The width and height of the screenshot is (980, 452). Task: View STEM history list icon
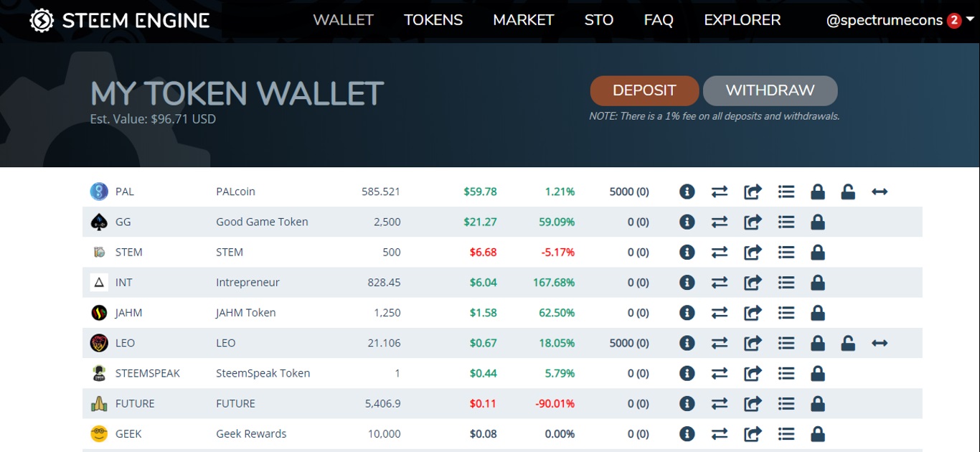click(x=786, y=252)
